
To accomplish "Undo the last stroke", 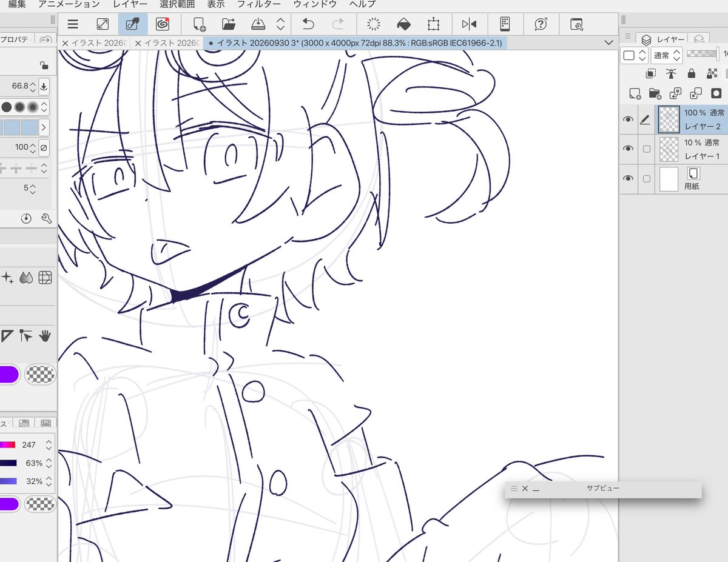I will [x=308, y=24].
